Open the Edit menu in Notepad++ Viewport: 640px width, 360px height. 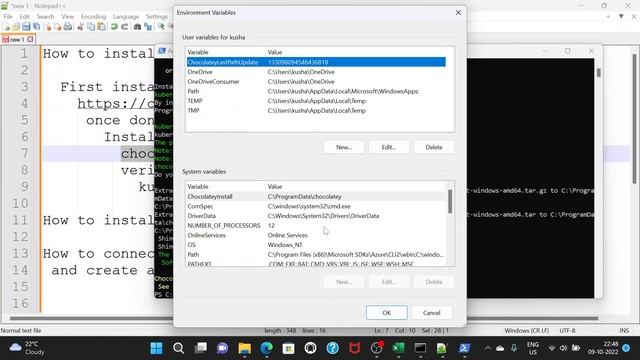[24, 16]
